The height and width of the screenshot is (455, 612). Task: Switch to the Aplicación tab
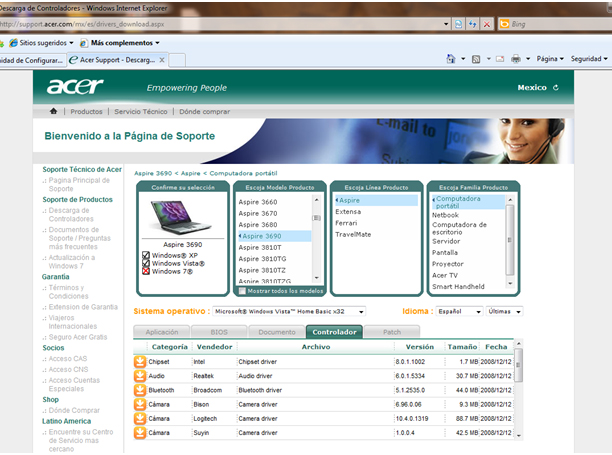point(162,332)
